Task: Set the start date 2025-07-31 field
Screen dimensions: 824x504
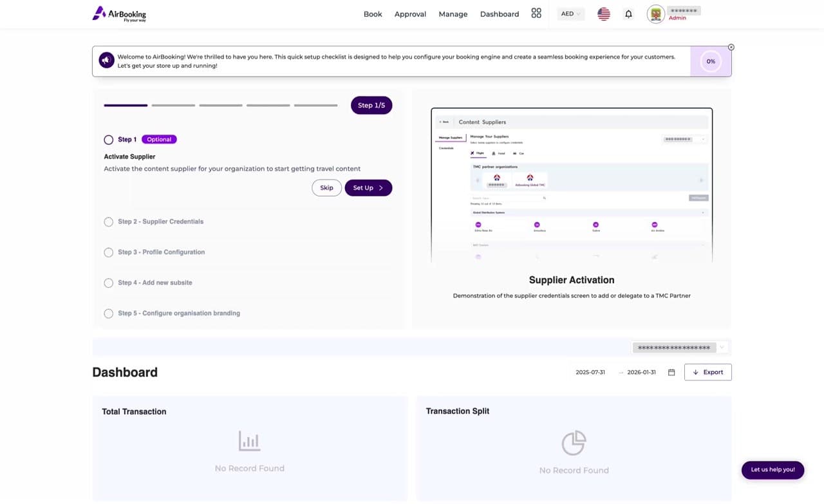Action: (x=590, y=372)
